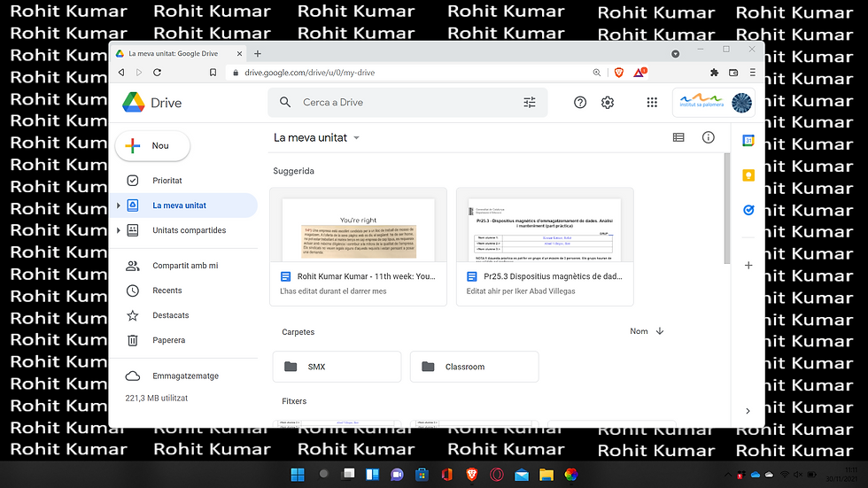The width and height of the screenshot is (868, 488).
Task: Open Microsoft Store from taskbar
Action: [x=422, y=475]
